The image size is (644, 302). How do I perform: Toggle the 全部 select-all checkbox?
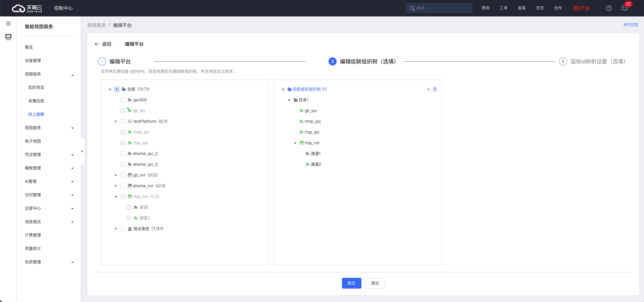(117, 89)
